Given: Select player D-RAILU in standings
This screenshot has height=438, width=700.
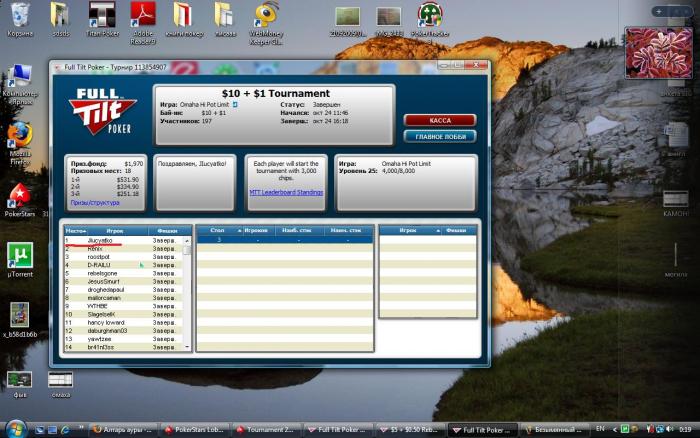Looking at the screenshot, I should tap(124, 265).
